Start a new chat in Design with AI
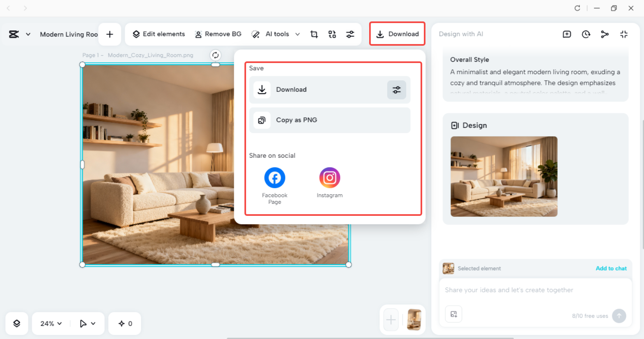Screen dimensions: 644x339 (567, 34)
